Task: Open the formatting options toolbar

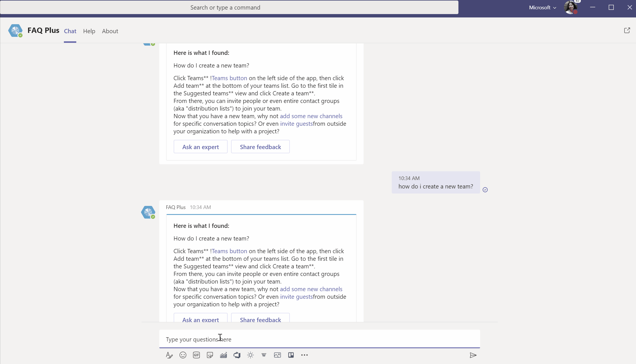Action: [169, 355]
